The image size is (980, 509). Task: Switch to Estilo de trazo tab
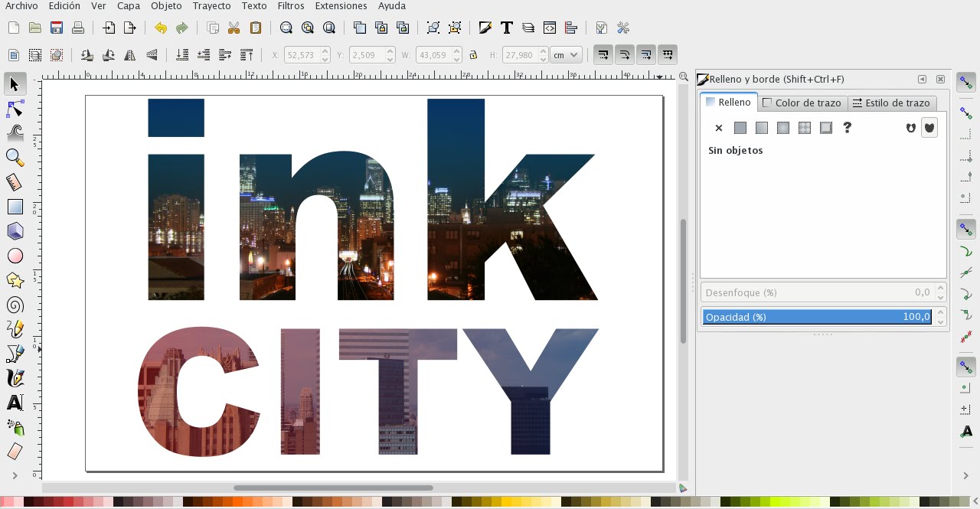[x=891, y=103]
